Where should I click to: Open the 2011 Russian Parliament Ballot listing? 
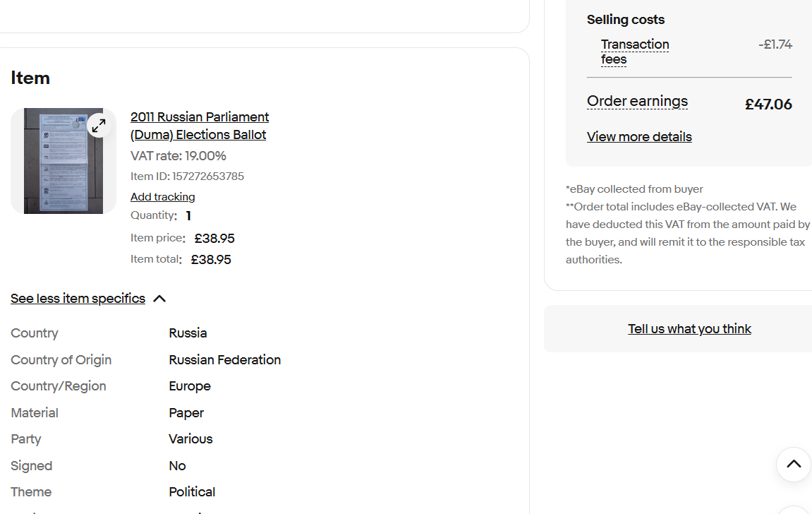[x=199, y=126]
